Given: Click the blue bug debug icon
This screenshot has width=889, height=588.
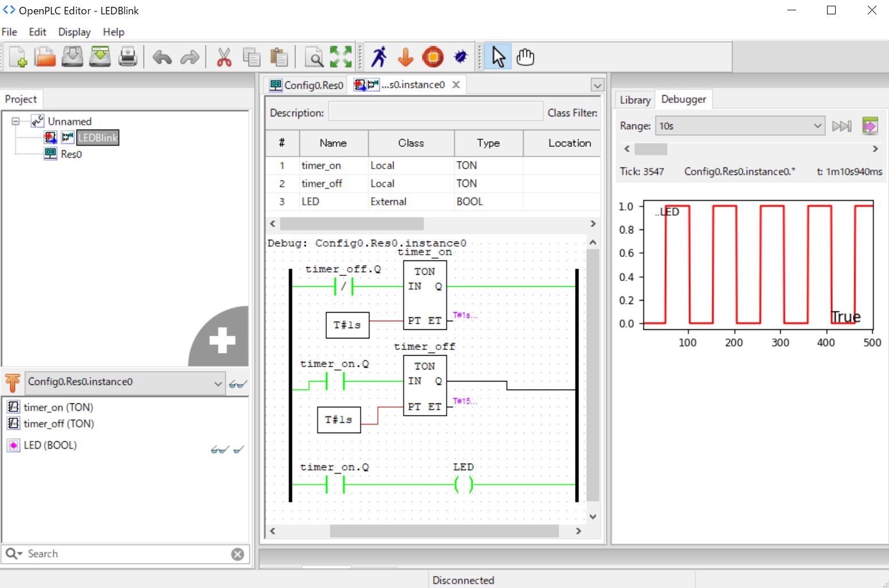Looking at the screenshot, I should (x=461, y=57).
